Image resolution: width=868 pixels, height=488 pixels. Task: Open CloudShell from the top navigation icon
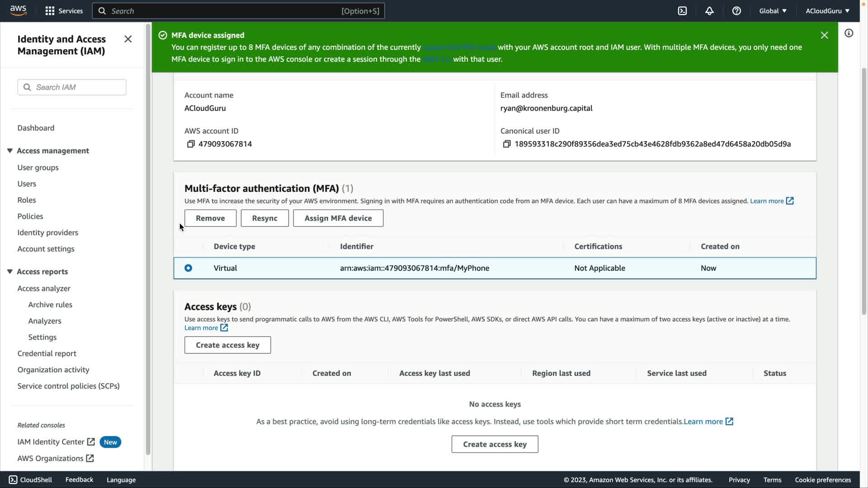tap(682, 11)
